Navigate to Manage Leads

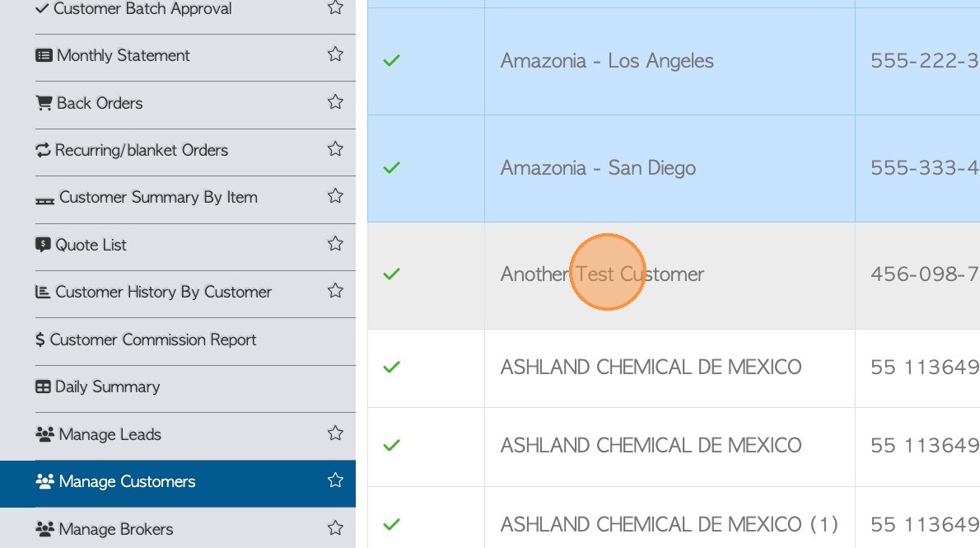110,434
